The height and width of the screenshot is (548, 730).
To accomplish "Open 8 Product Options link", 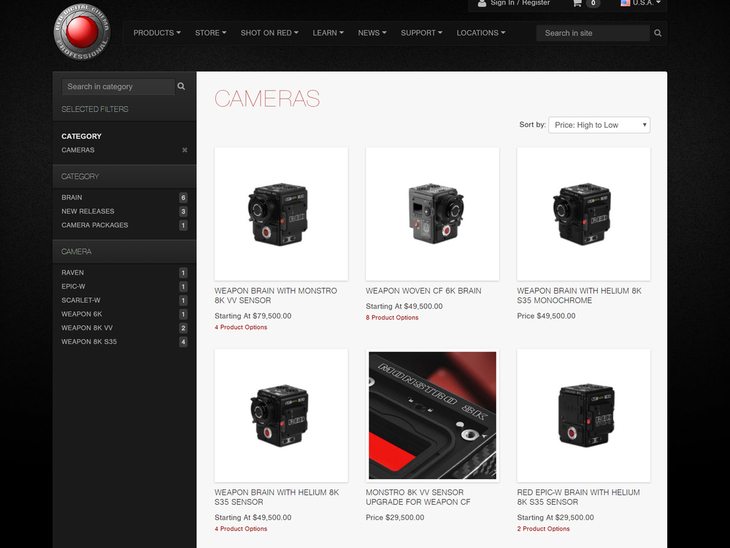I will click(x=392, y=318).
